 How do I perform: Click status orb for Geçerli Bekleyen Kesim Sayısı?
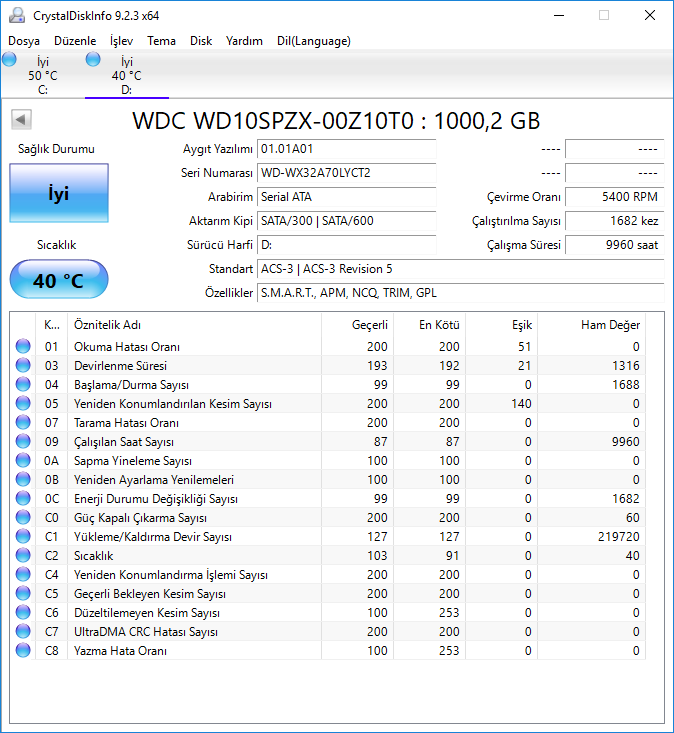point(23,594)
